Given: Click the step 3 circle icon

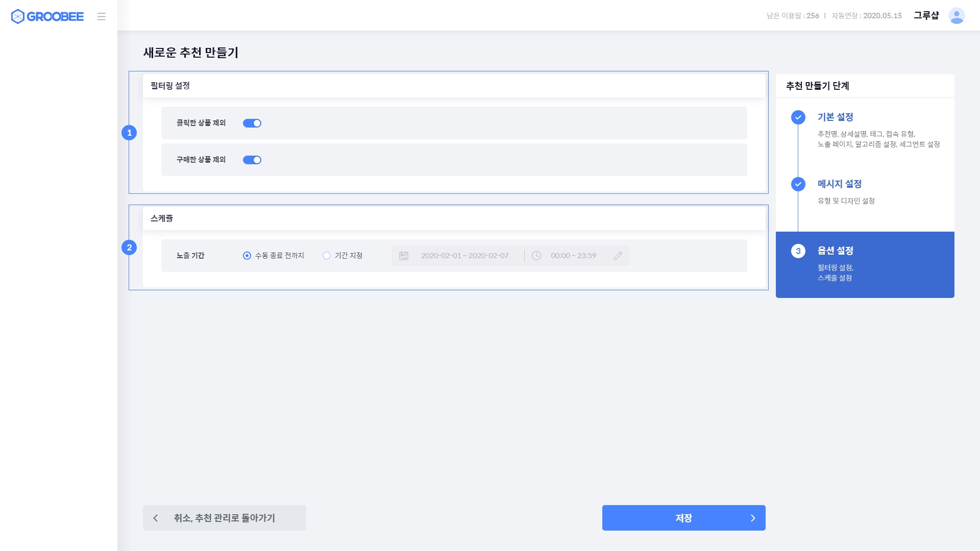Looking at the screenshot, I should (798, 251).
